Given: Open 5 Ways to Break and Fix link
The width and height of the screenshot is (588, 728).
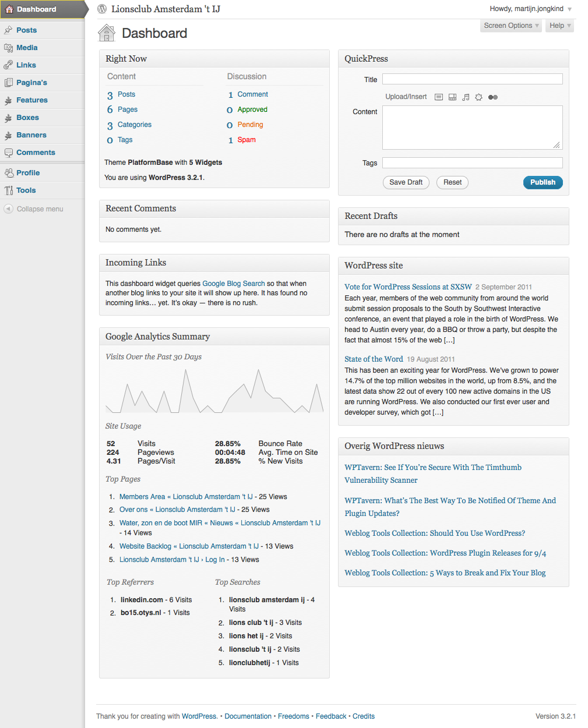Looking at the screenshot, I should [445, 572].
